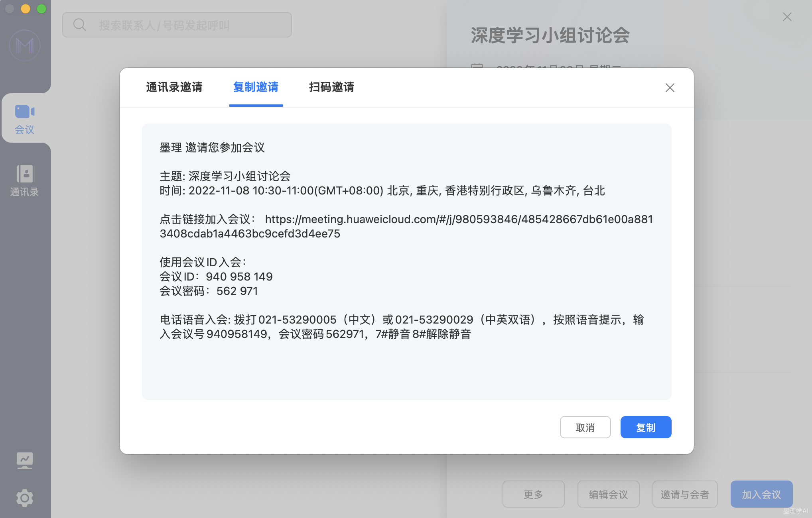Select the 复制邀请 tab

point(256,87)
